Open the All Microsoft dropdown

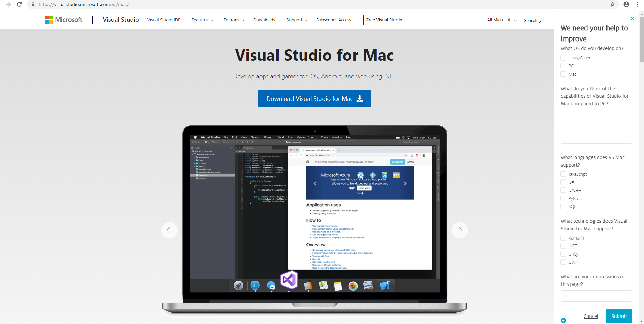tap(502, 20)
